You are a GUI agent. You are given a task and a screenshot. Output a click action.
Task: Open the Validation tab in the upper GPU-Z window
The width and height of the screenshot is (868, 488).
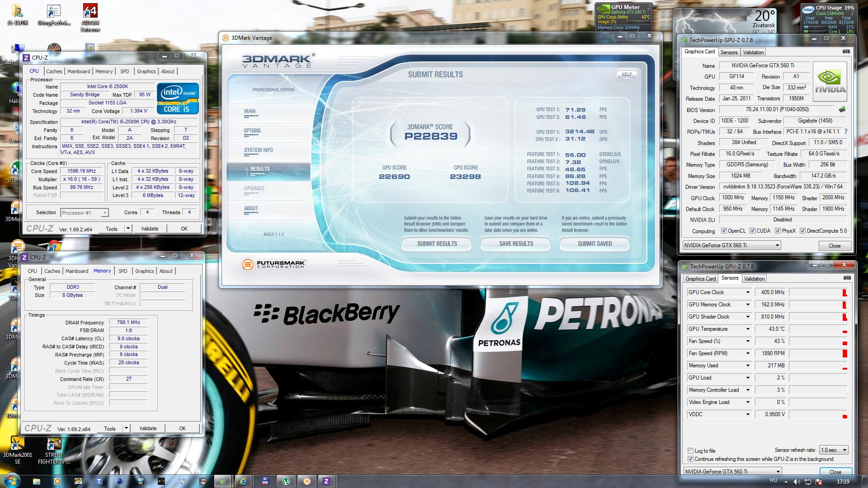753,52
